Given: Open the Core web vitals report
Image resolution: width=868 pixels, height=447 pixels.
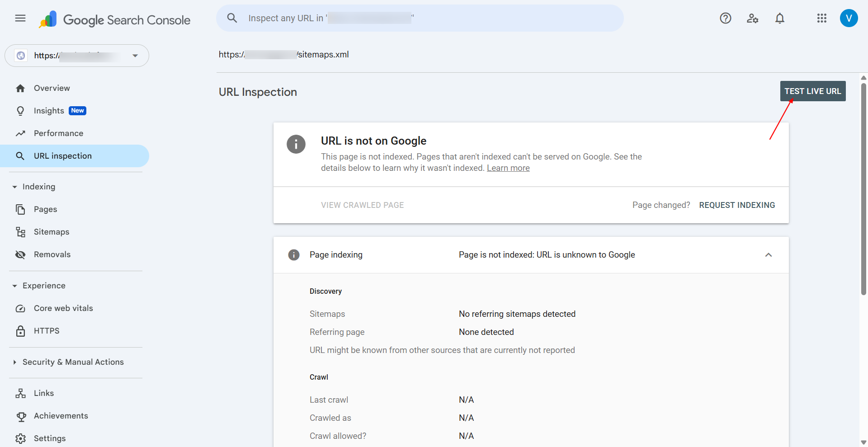Looking at the screenshot, I should coord(63,308).
